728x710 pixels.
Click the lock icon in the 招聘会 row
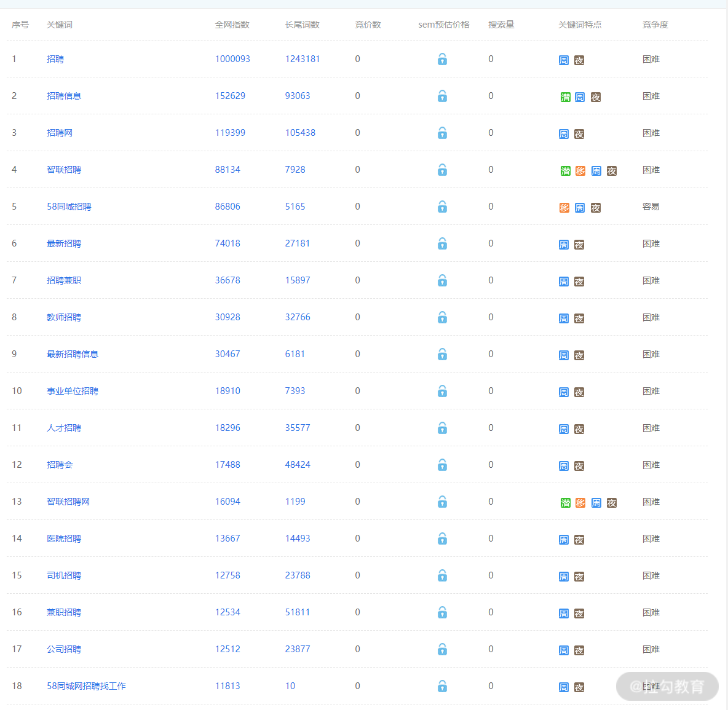point(443,465)
